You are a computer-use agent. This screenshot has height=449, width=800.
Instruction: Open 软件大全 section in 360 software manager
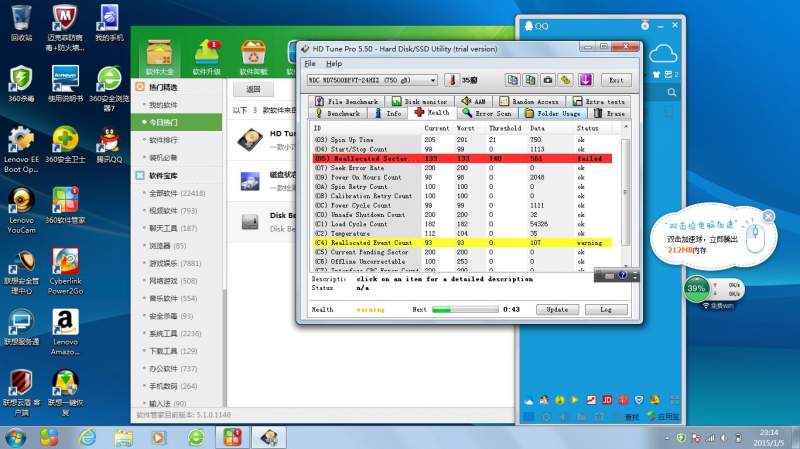[159, 58]
